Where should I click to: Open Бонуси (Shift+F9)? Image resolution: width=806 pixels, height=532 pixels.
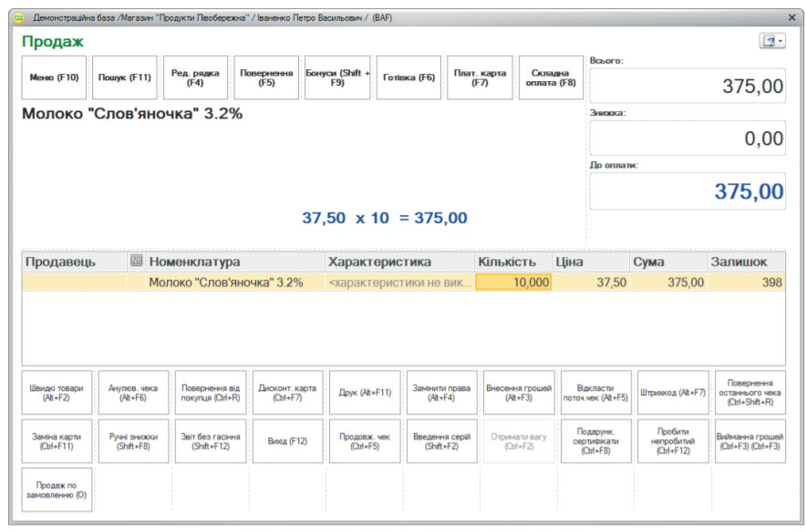pos(337,77)
